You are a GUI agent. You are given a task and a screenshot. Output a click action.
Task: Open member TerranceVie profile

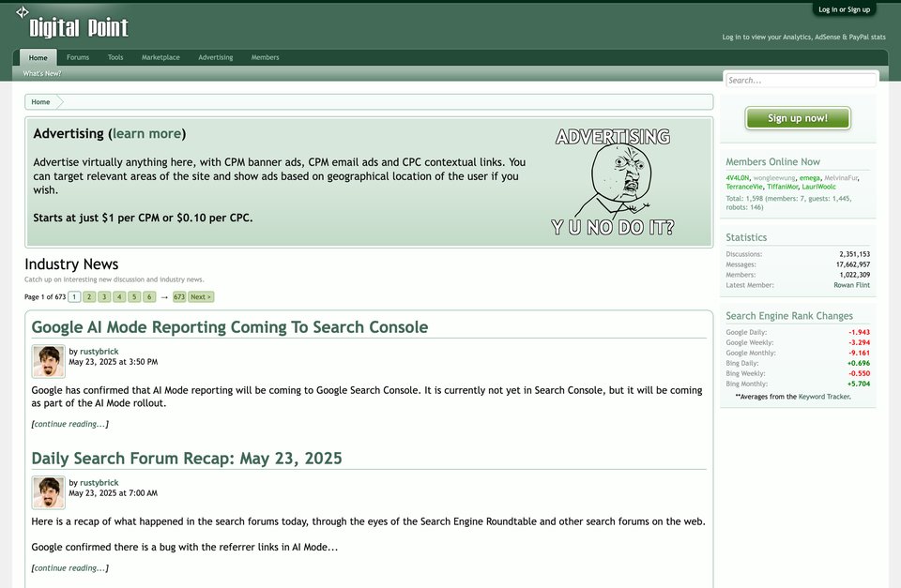[x=744, y=187]
